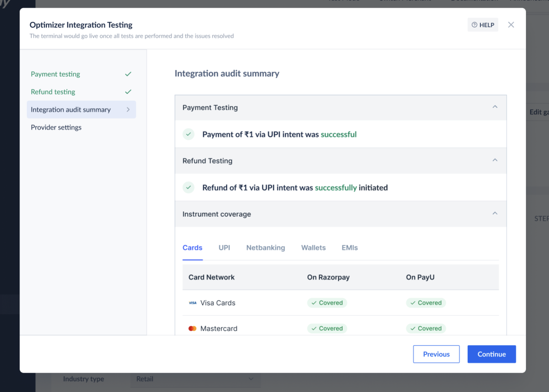The width and height of the screenshot is (549, 392).
Task: Click the success icon for UPI payment result
Action: [x=189, y=134]
